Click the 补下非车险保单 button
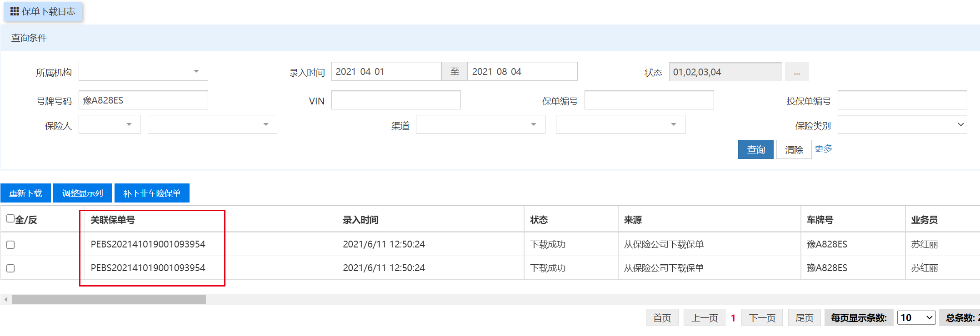 (152, 193)
